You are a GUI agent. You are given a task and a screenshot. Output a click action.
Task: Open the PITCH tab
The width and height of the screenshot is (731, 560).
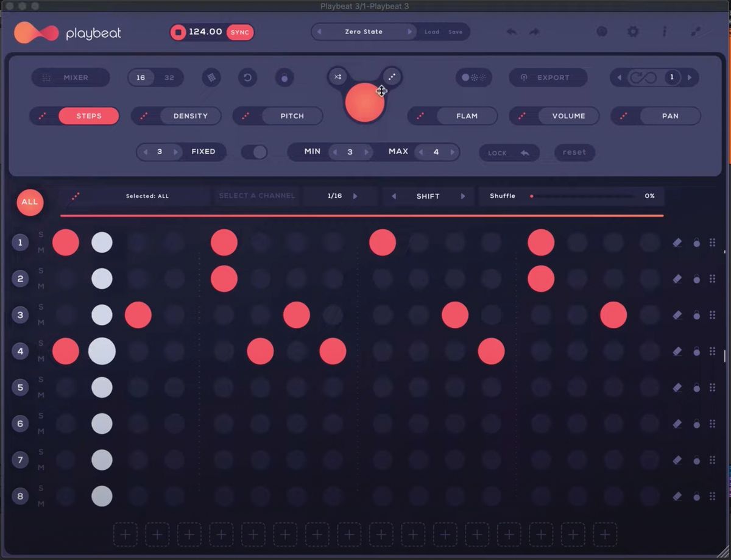(x=291, y=116)
